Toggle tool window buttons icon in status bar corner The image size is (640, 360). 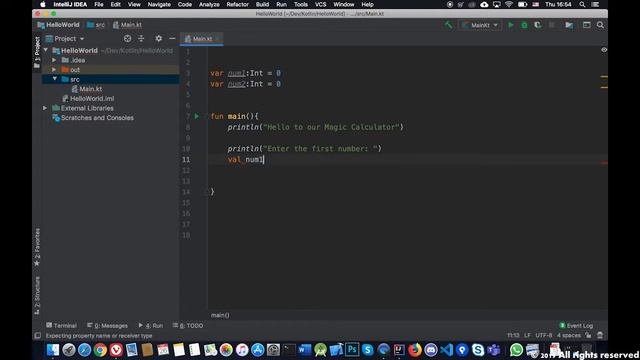coord(38,336)
